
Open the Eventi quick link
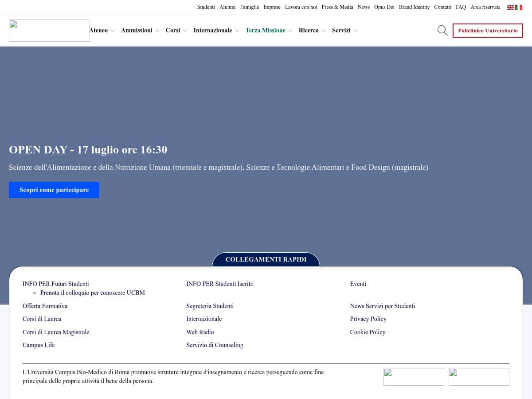[x=358, y=284]
